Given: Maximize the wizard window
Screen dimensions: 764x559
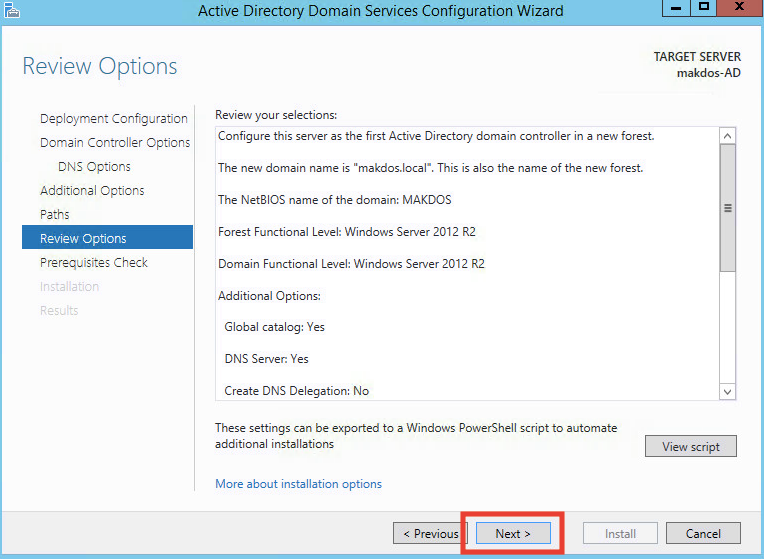Looking at the screenshot, I should (703, 8).
